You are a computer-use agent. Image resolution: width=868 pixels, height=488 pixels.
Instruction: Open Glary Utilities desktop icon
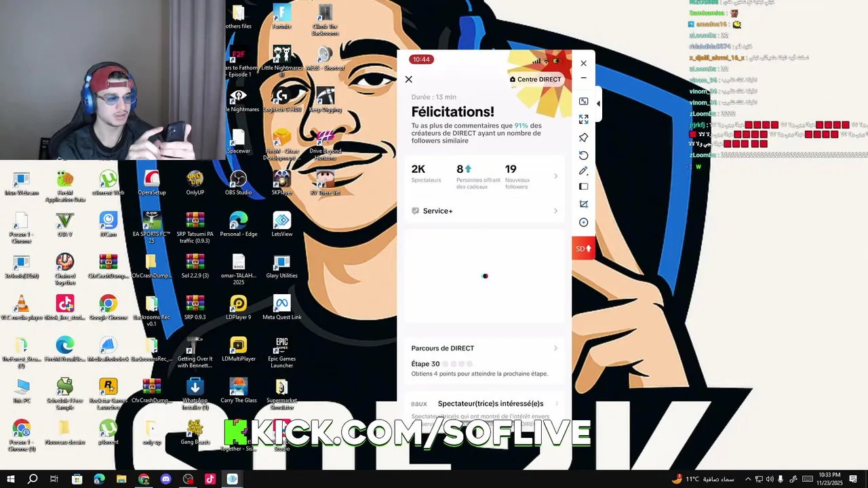[281, 266]
